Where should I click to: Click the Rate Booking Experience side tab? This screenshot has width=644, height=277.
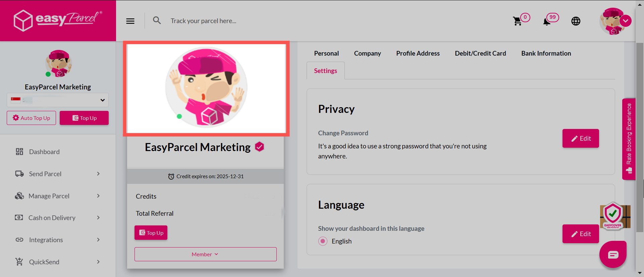(x=629, y=139)
